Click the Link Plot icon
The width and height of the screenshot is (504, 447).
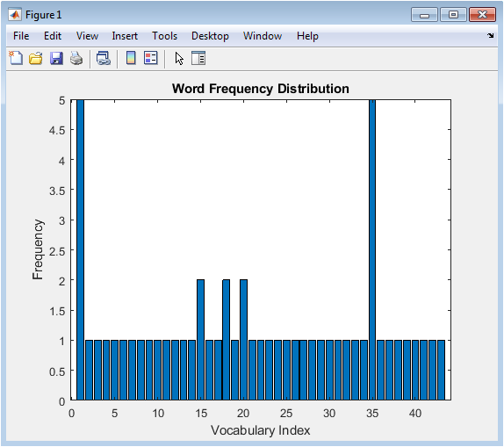(x=104, y=59)
